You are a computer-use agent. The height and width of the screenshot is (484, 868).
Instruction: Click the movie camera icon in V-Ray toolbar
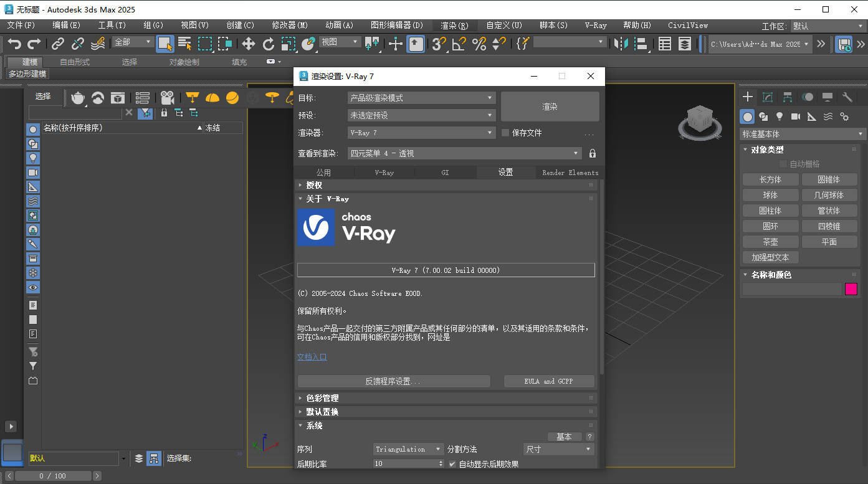click(x=167, y=98)
